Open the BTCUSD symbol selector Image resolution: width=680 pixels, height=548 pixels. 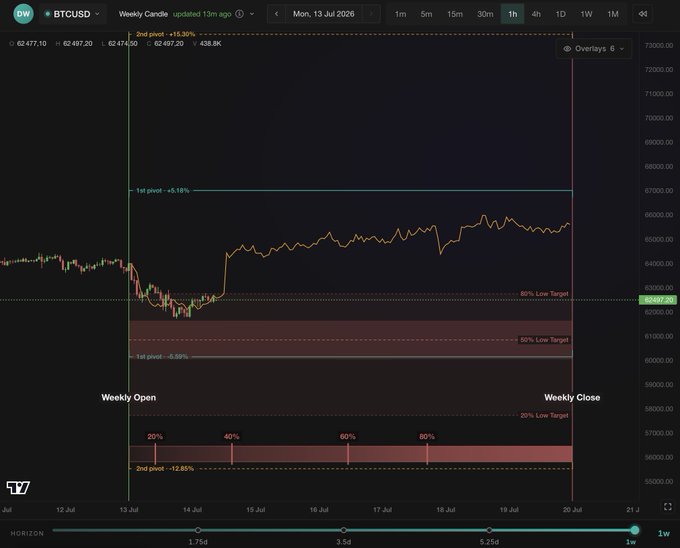[72, 14]
